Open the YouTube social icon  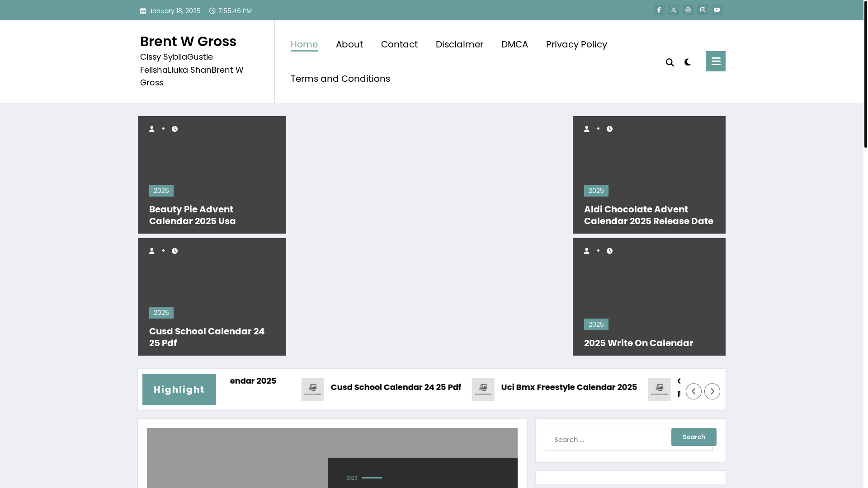(x=717, y=10)
